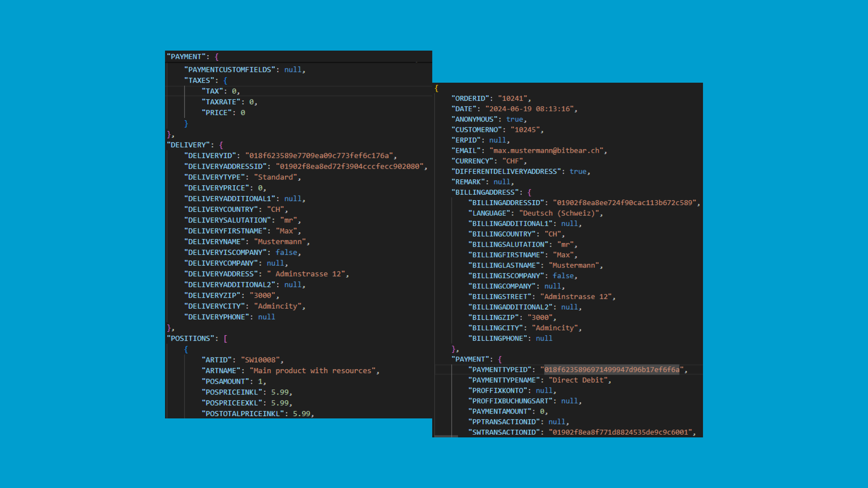Click the "BILLINGZIP" line
Image resolution: width=868 pixels, height=488 pixels.
(x=512, y=318)
